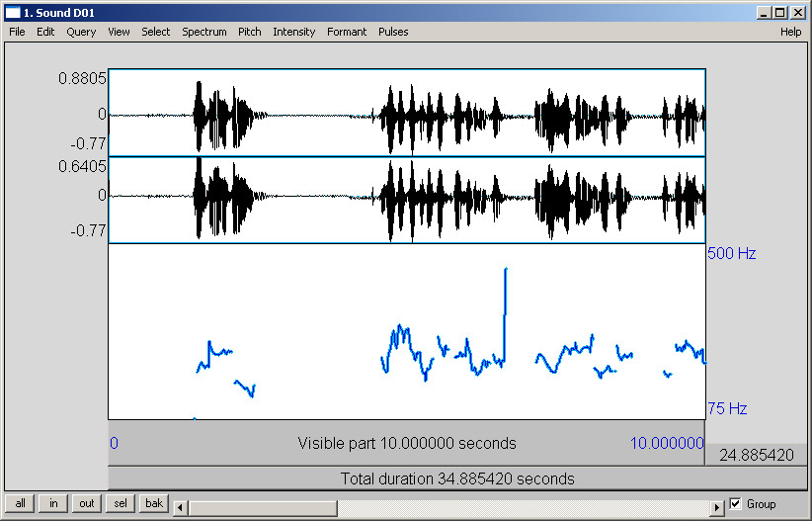
Task: Close the Sound D01 window
Action: click(x=798, y=13)
